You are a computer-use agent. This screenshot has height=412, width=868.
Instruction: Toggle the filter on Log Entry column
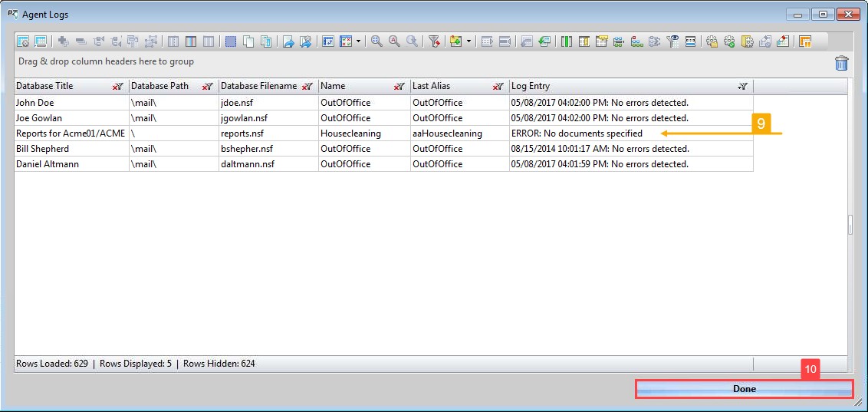tap(742, 87)
